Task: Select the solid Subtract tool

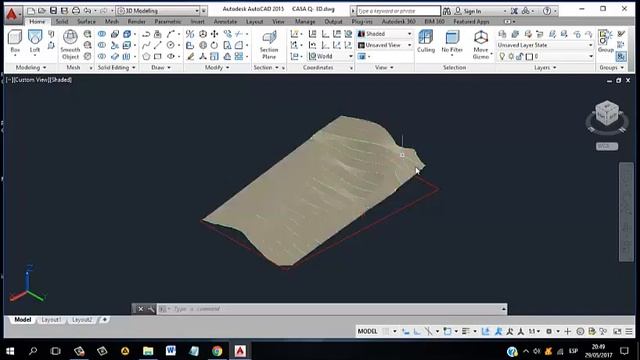Action: (102, 45)
